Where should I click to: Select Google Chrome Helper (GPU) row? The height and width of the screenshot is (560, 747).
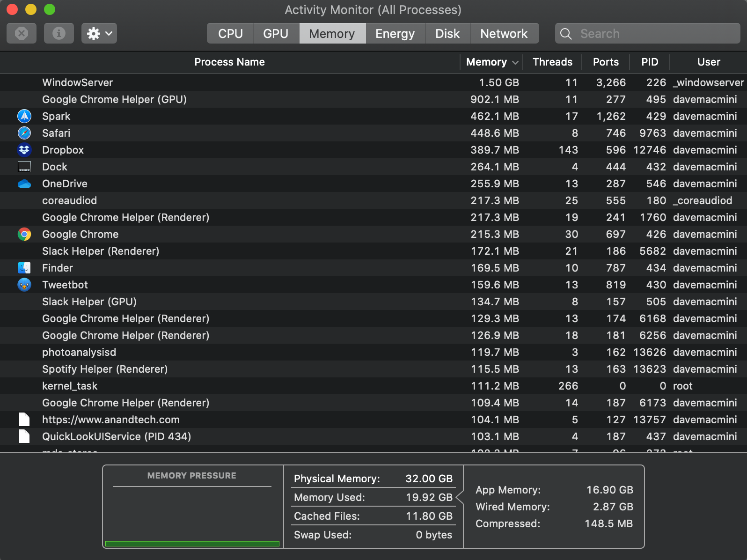(373, 99)
